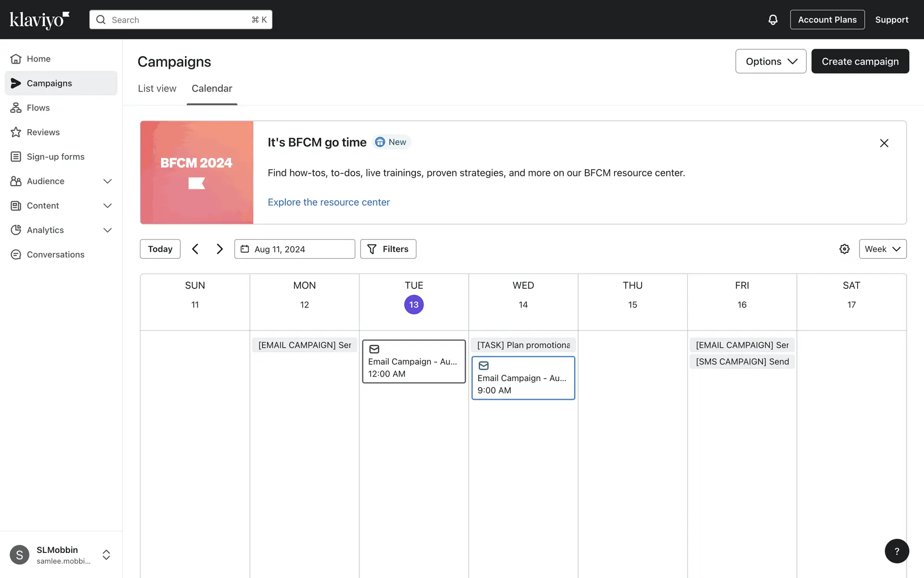
Task: Open the Options dropdown
Action: 770,61
